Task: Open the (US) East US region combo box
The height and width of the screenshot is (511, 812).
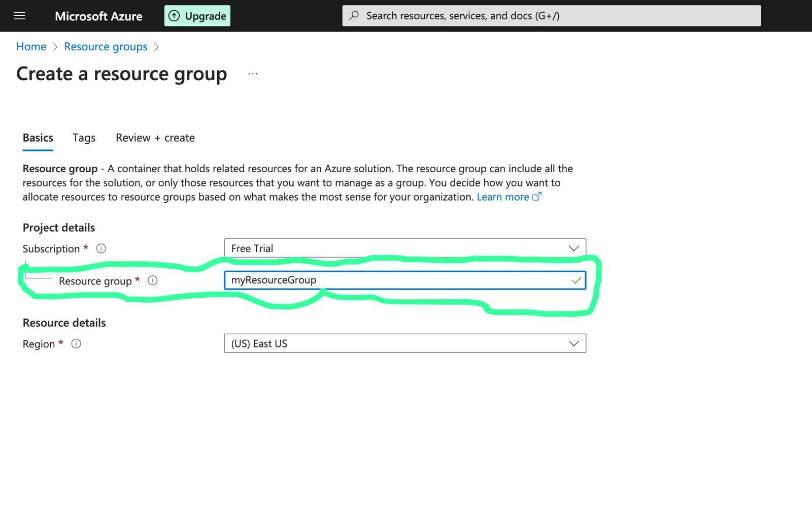Action: pyautogui.click(x=405, y=343)
